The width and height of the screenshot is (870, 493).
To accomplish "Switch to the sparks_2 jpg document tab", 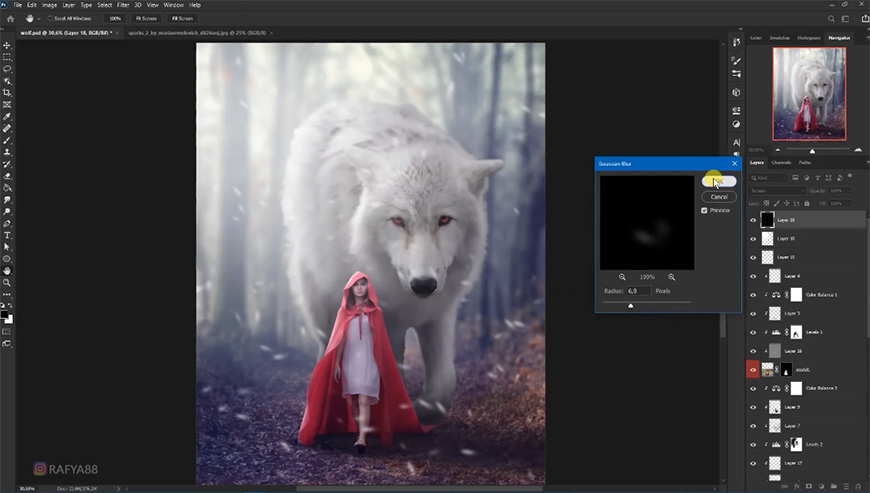I will pos(197,33).
